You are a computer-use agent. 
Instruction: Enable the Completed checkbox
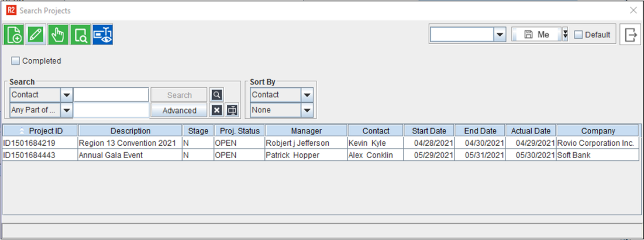pyautogui.click(x=16, y=61)
